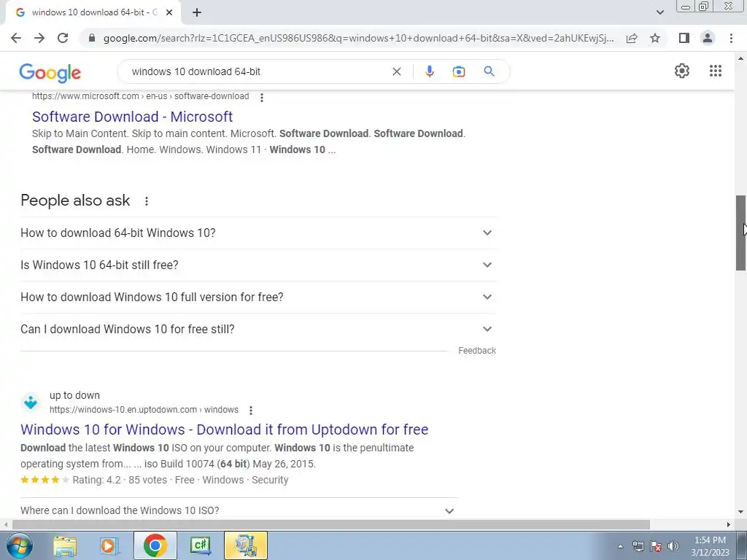The width and height of the screenshot is (747, 560).
Task: Click the magnifier search button
Action: point(489,71)
